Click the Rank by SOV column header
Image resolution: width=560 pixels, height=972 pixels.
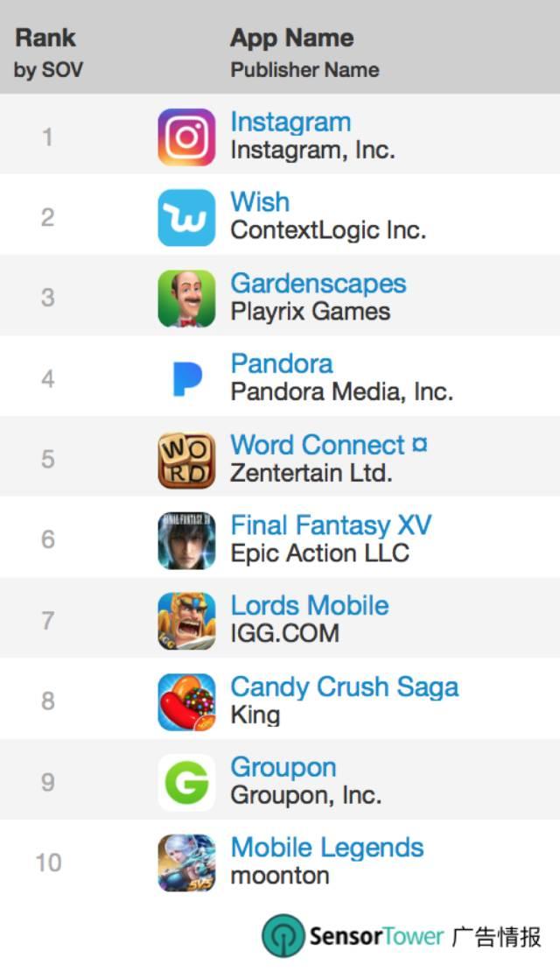coord(48,53)
